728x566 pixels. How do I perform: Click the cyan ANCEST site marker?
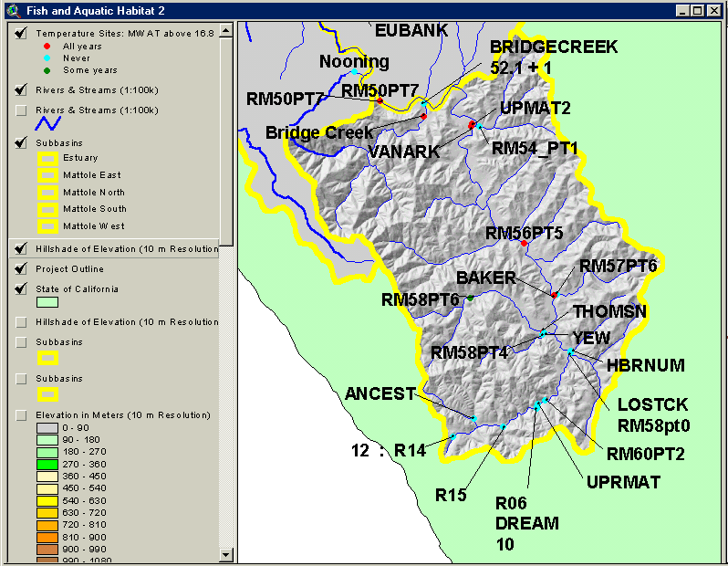point(474,419)
